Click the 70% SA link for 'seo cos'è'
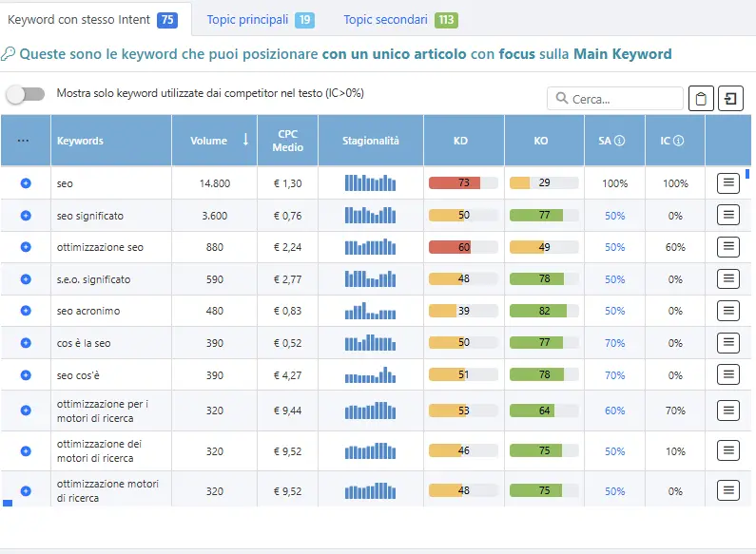Image resolution: width=756 pixels, height=554 pixels. [614, 375]
